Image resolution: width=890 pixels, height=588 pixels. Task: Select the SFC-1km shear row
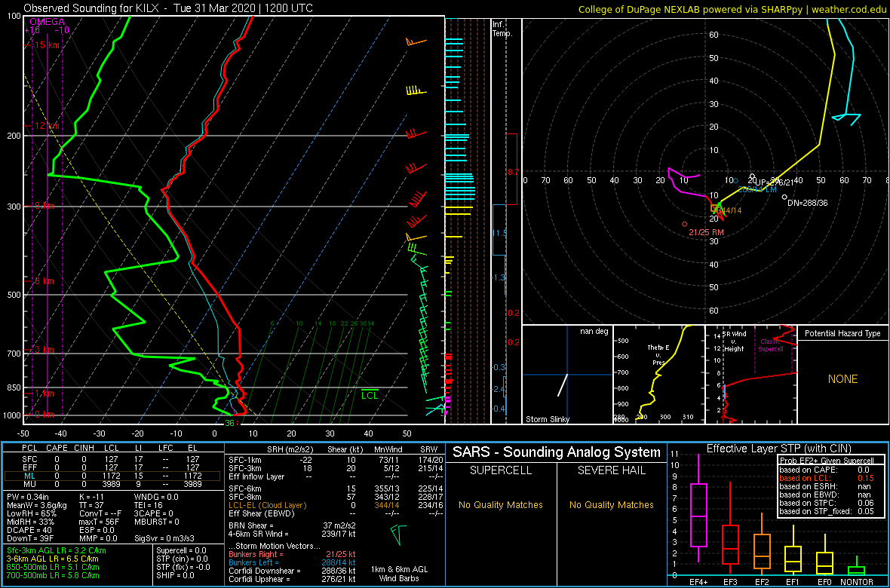click(336, 459)
